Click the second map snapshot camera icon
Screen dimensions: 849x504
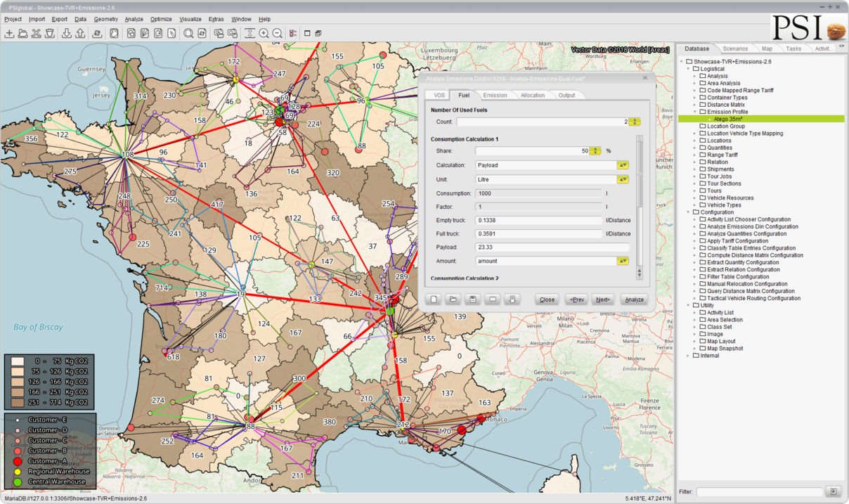point(232,33)
